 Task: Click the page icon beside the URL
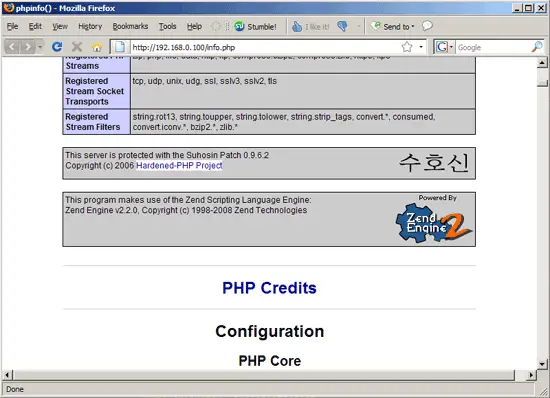click(120, 47)
